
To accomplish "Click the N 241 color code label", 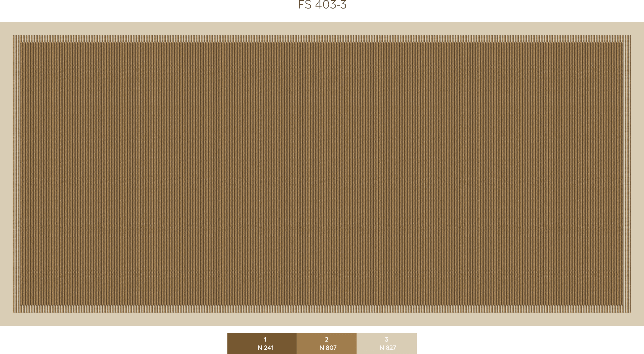I will coord(265,348).
